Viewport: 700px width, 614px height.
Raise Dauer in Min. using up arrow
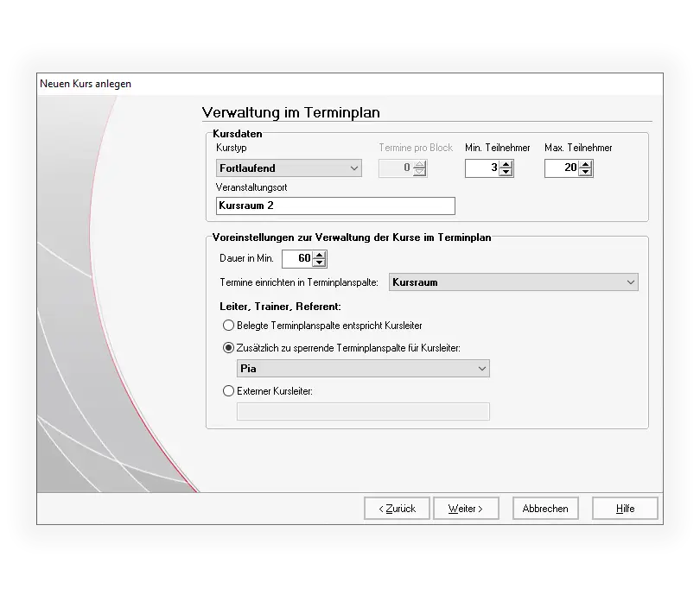tap(320, 255)
